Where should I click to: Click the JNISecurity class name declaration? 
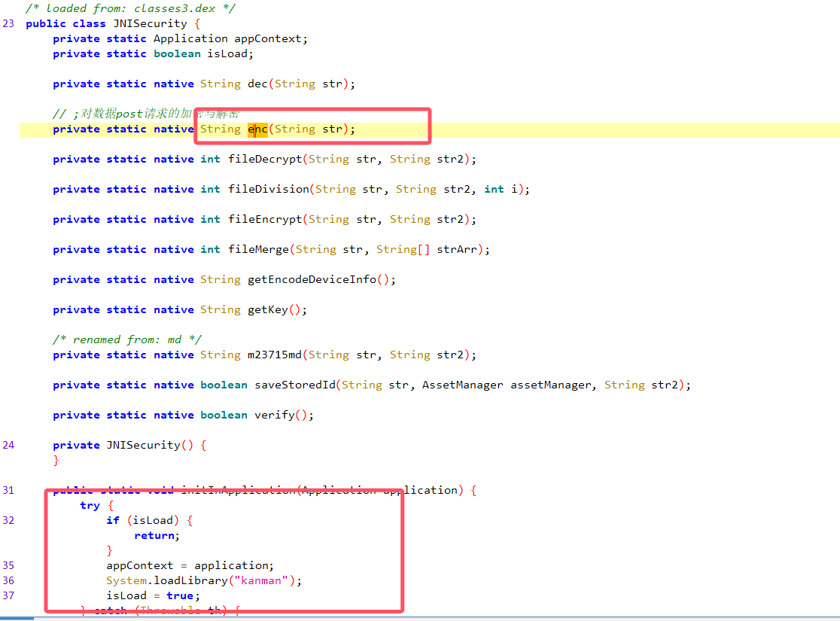(150, 23)
